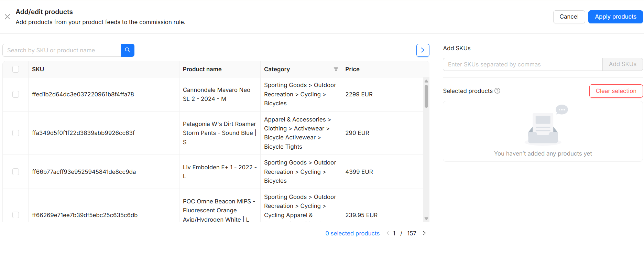The width and height of the screenshot is (644, 276).
Task: Toggle the select-all checkbox in header
Action: click(15, 69)
